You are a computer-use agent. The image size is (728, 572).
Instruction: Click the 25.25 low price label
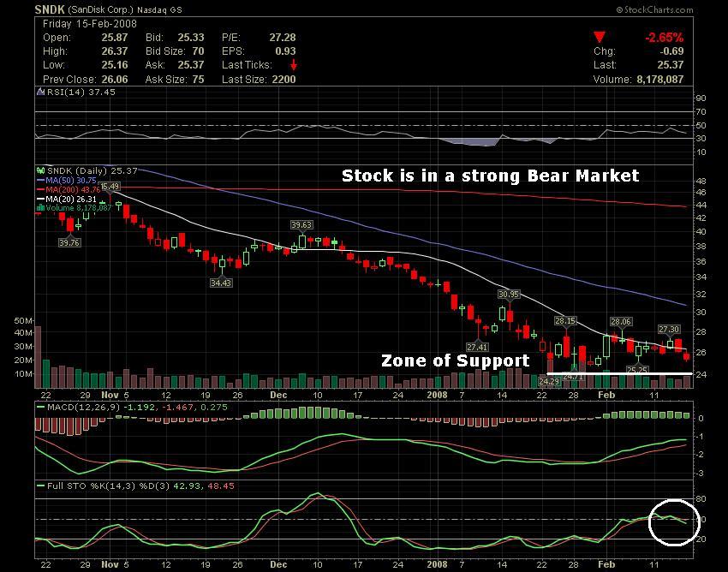tap(637, 370)
